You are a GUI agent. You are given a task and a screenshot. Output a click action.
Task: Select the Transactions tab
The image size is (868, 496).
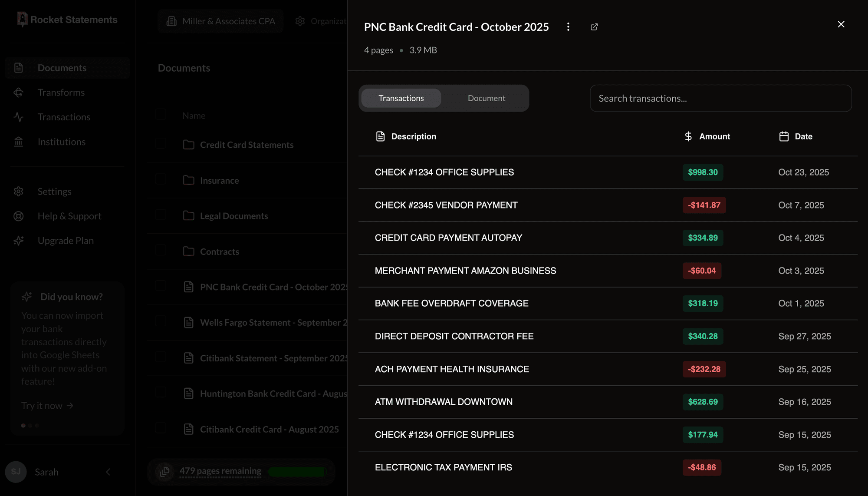(x=400, y=98)
